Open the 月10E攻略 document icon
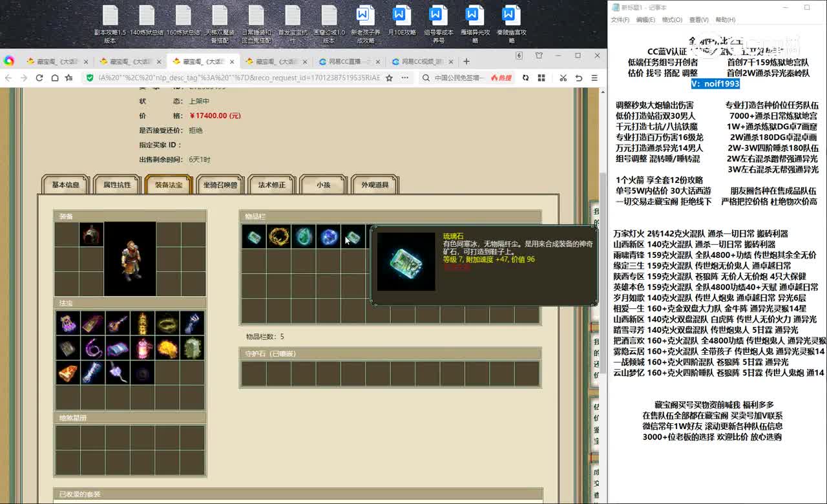This screenshot has height=504, width=827. tap(402, 21)
